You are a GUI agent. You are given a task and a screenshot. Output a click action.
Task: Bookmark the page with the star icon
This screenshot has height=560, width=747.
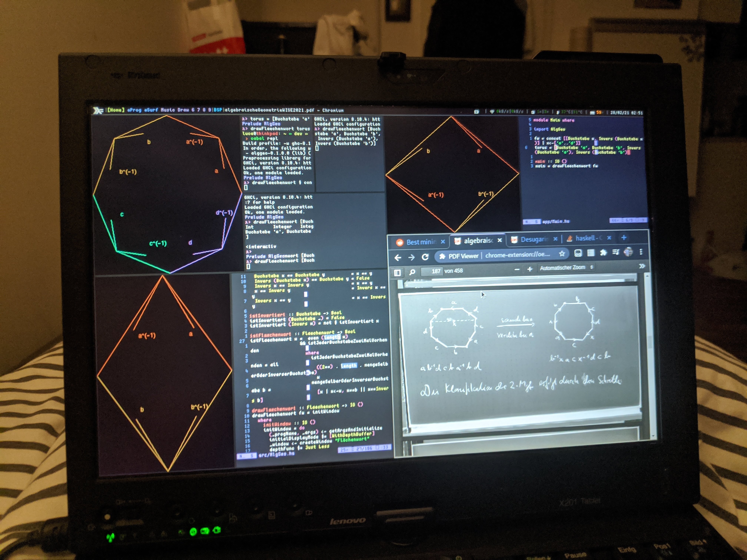coord(562,254)
